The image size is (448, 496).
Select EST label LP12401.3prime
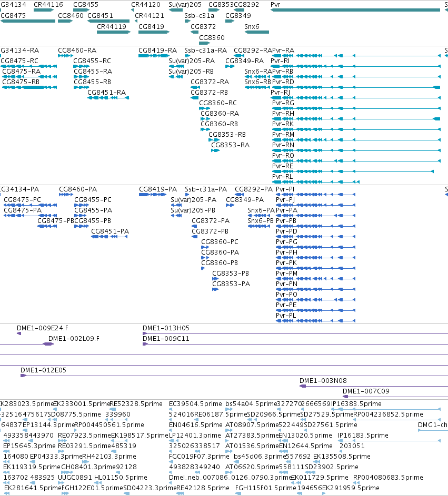click(x=195, y=436)
